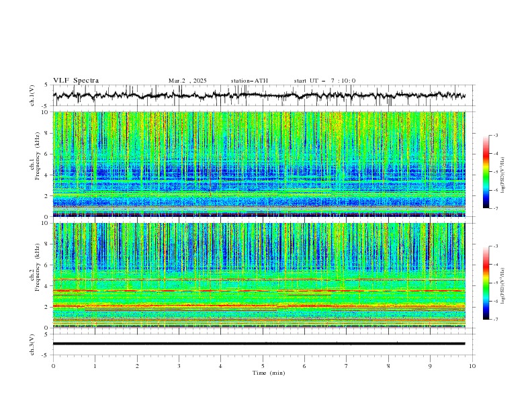Click time axis tick label 3

pyautogui.click(x=179, y=366)
